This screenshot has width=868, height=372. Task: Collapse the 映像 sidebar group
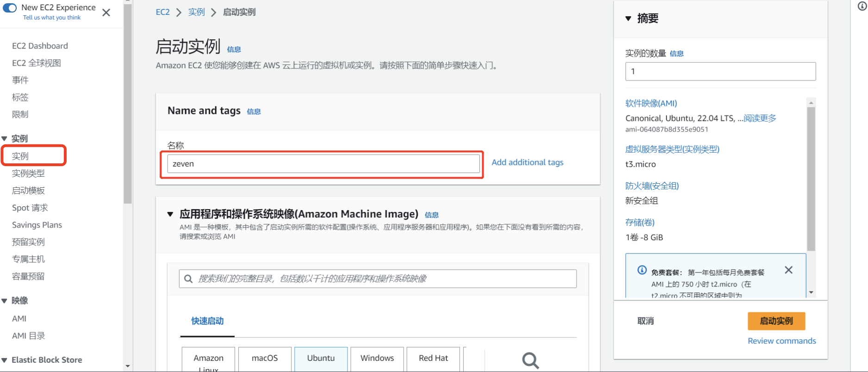click(5, 301)
